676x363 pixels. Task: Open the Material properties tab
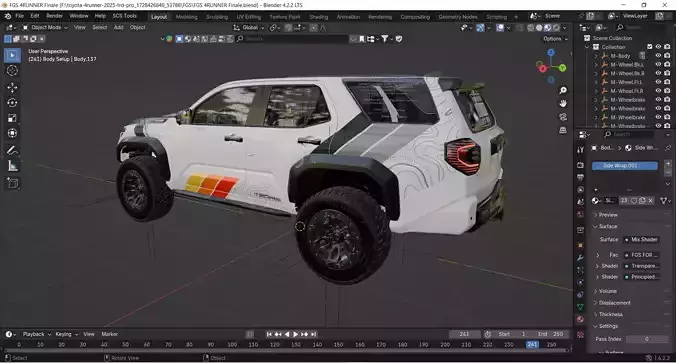[x=580, y=319]
